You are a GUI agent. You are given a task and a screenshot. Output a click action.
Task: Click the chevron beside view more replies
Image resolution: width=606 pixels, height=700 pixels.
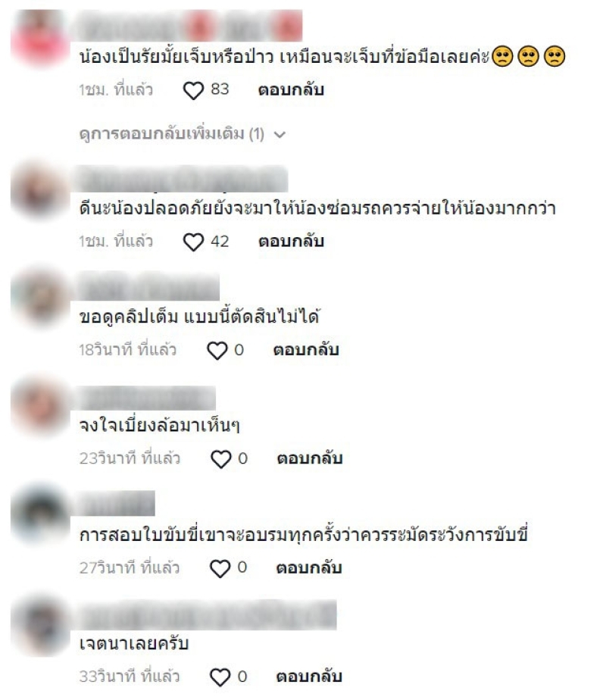pos(280,134)
